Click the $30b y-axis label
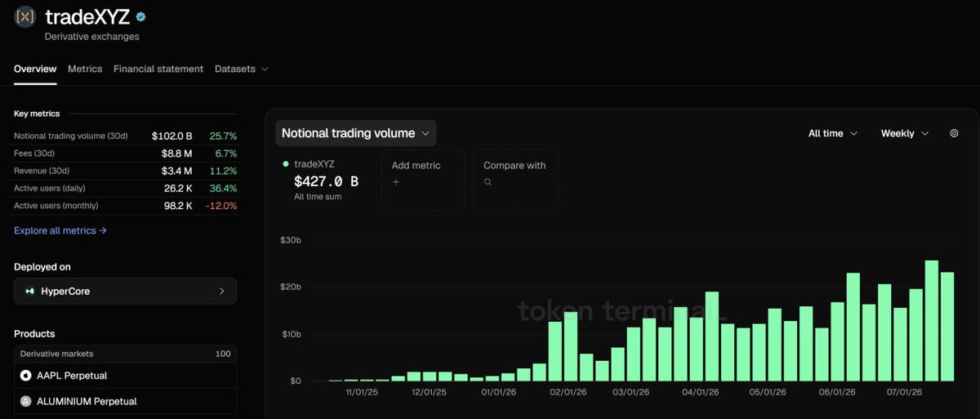 click(x=290, y=240)
